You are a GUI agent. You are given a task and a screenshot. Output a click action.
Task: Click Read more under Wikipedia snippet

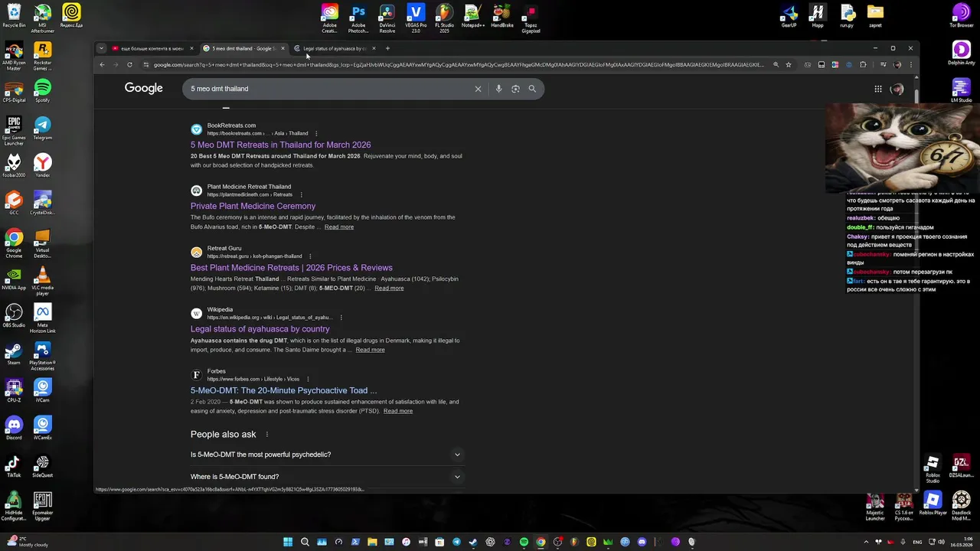pos(370,350)
